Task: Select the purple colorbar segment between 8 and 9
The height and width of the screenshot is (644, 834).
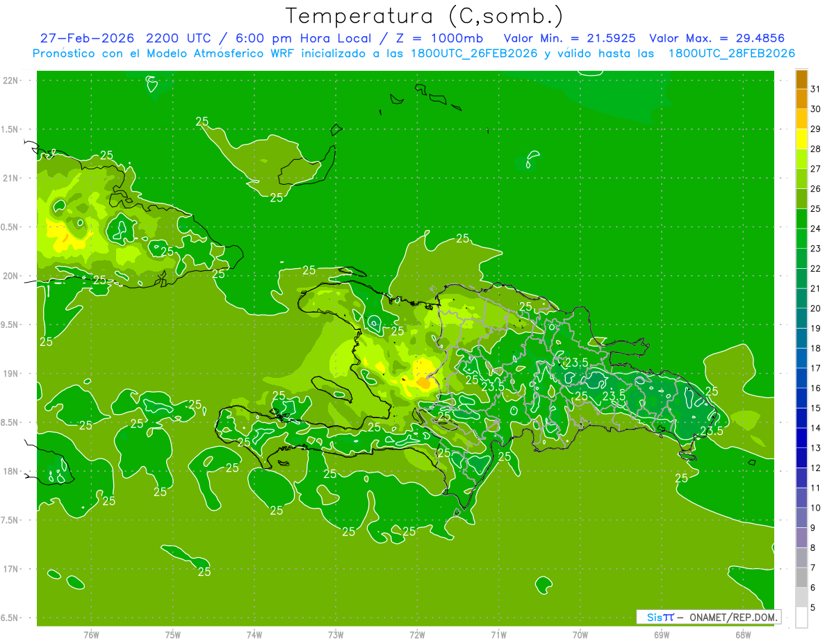Action: click(x=801, y=538)
